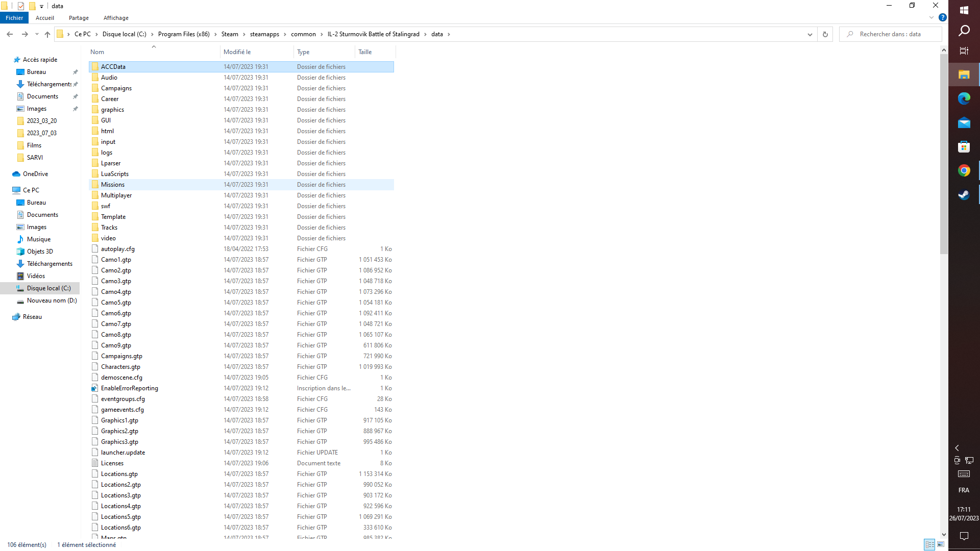This screenshot has width=980, height=551.
Task: Sort files by Nom column
Action: tap(154, 52)
